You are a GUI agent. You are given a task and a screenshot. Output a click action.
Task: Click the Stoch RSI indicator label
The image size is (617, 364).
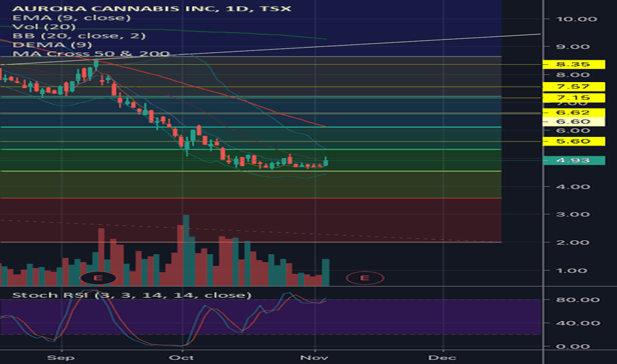132,295
